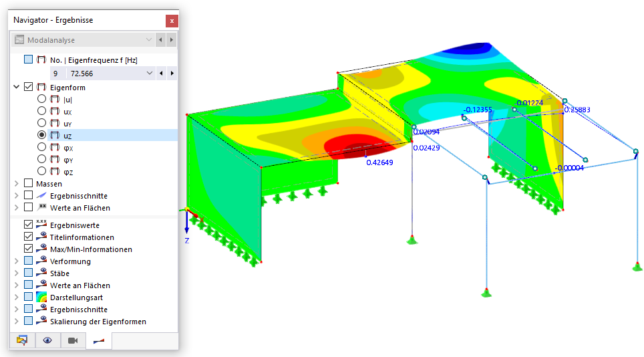The image size is (644, 357).
Task: Switch to the Results tab icon
Action: [99, 340]
